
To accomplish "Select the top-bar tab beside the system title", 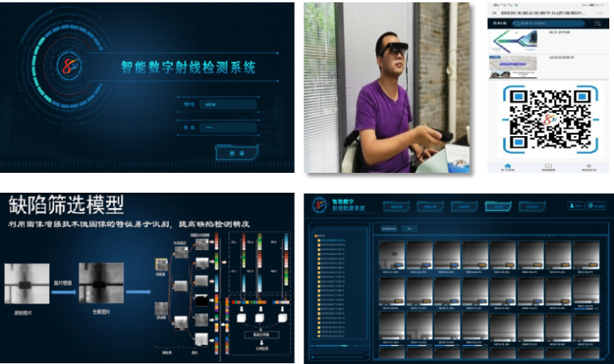I will pyautogui.click(x=397, y=206).
